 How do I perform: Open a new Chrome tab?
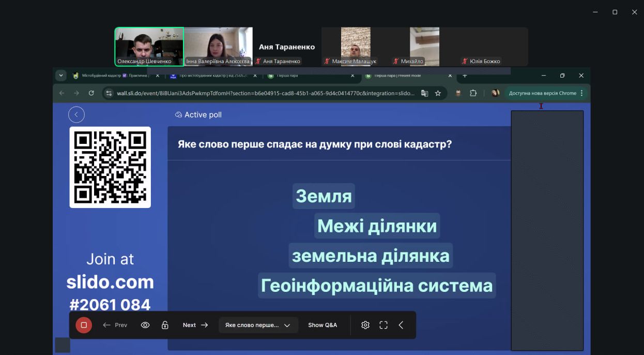[x=465, y=76]
